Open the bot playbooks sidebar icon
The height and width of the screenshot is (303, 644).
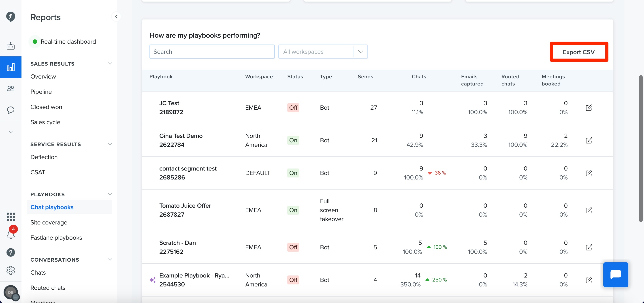click(x=11, y=46)
